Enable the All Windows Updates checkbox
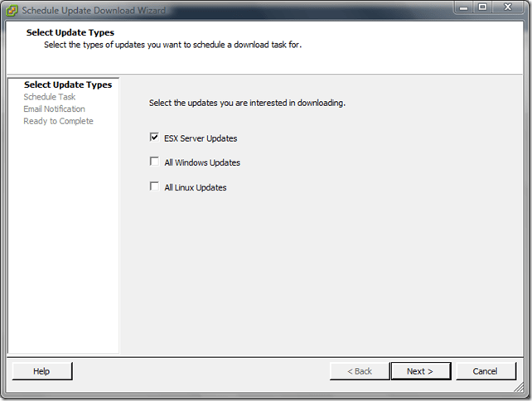 (x=154, y=162)
